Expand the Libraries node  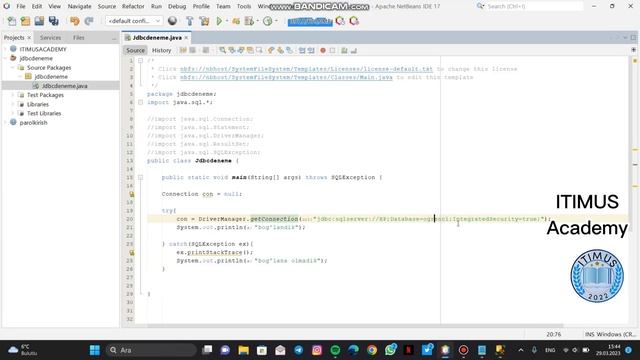(x=13, y=104)
